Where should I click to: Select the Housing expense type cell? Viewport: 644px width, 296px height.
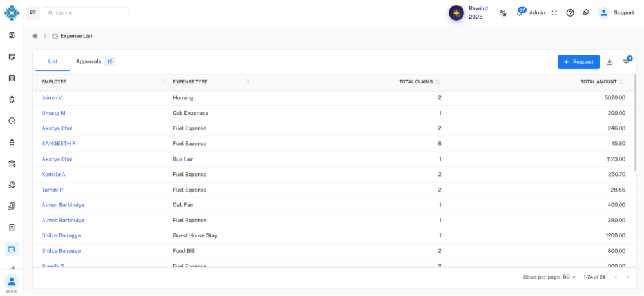(x=183, y=98)
